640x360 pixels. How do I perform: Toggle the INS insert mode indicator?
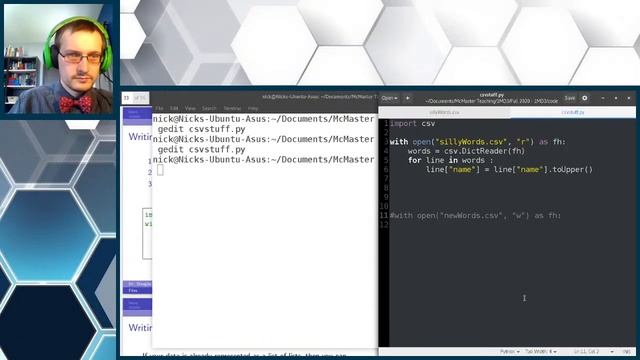pyautogui.click(x=627, y=352)
